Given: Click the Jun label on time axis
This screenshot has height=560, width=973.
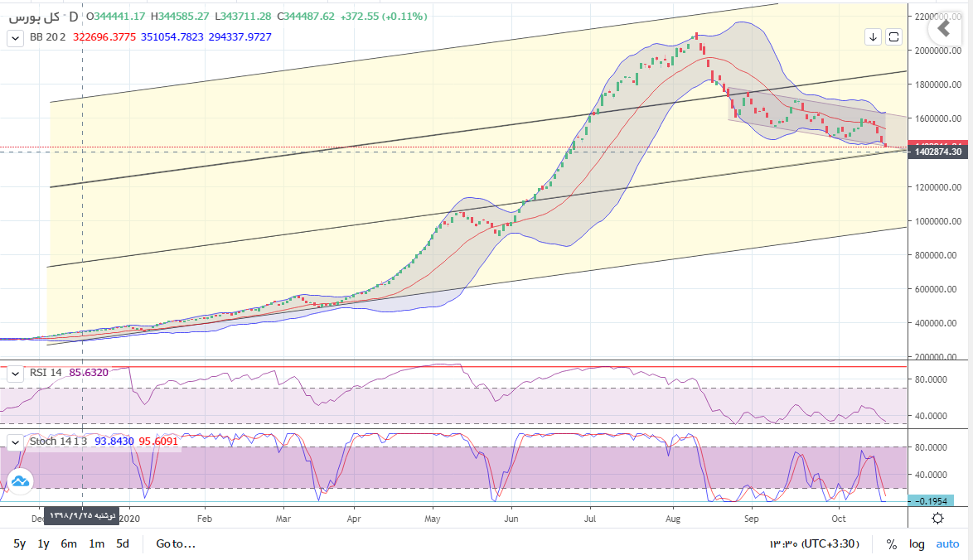Looking at the screenshot, I should pos(511,519).
